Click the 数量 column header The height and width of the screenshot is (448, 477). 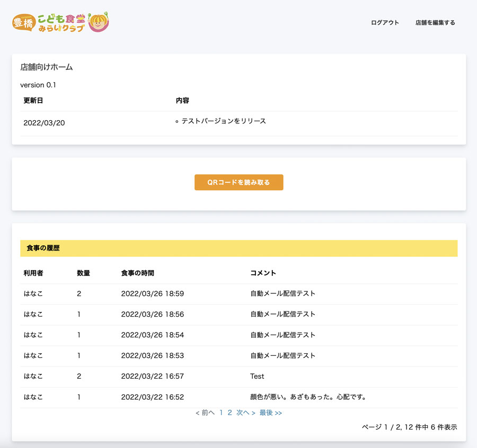[83, 273]
